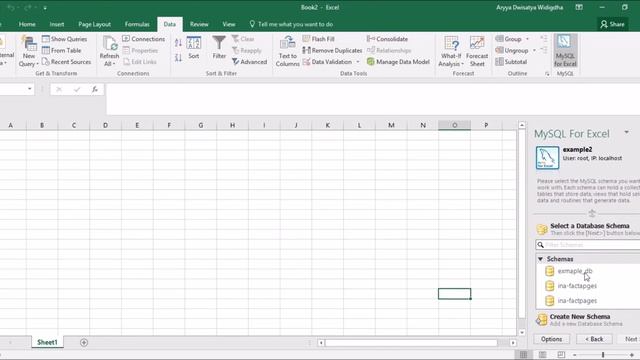Sort ascending A to Z
This screenshot has height=360, width=640.
(178, 42)
